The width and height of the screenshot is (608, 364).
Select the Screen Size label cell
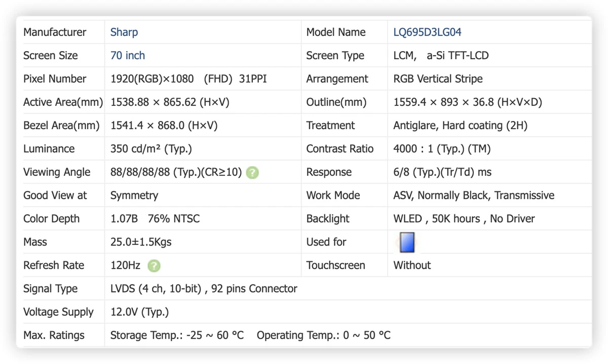51,55
